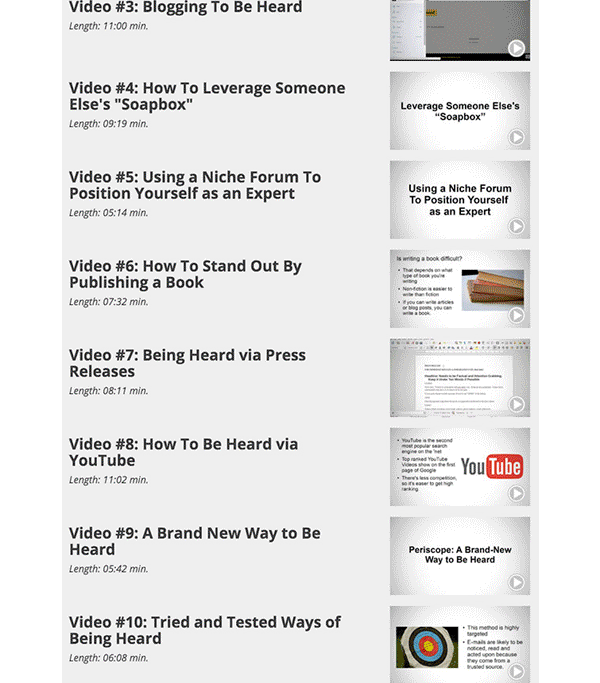This screenshot has height=683, width=600.
Task: Open Video #4 Leverage Someone Else's Soapbox title
Action: coord(207,96)
